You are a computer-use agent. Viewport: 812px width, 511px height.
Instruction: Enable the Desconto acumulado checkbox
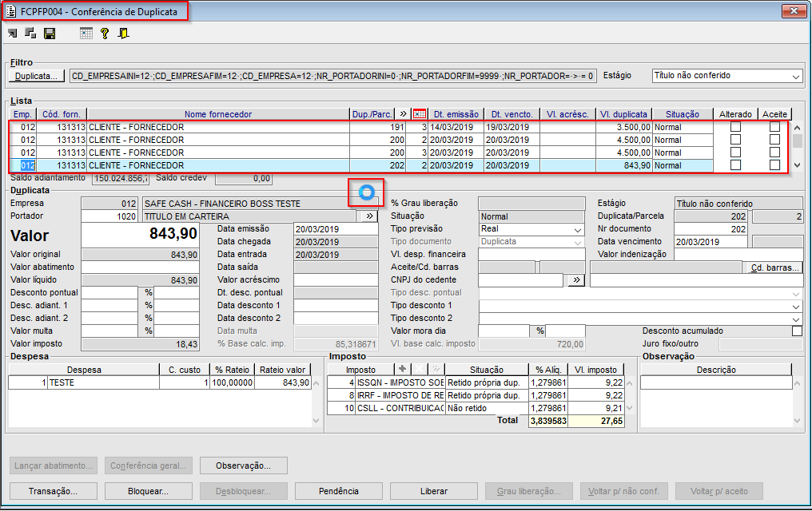tap(797, 331)
